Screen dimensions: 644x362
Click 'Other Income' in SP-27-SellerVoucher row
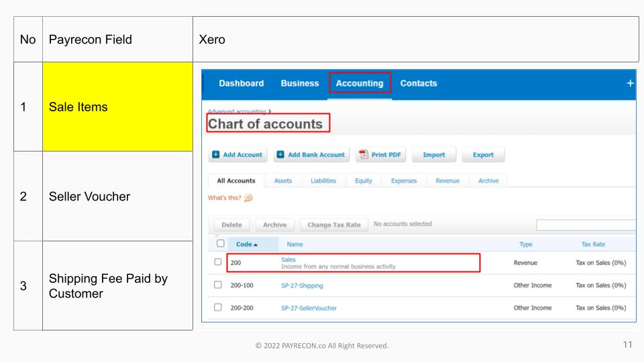point(533,308)
